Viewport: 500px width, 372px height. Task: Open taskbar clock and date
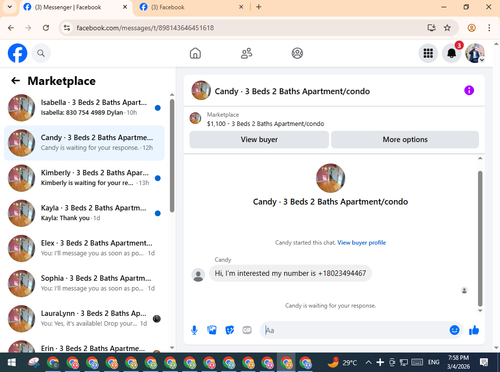[458, 362]
